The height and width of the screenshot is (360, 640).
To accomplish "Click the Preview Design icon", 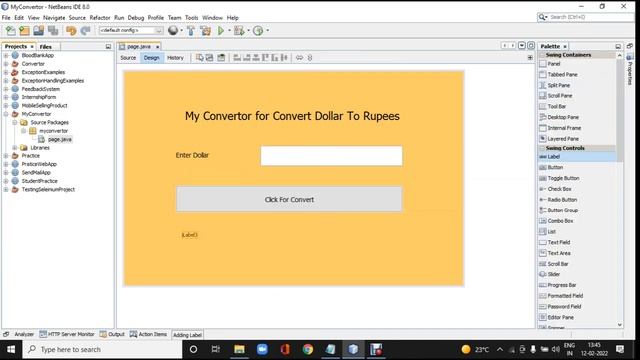I will coord(221,58).
